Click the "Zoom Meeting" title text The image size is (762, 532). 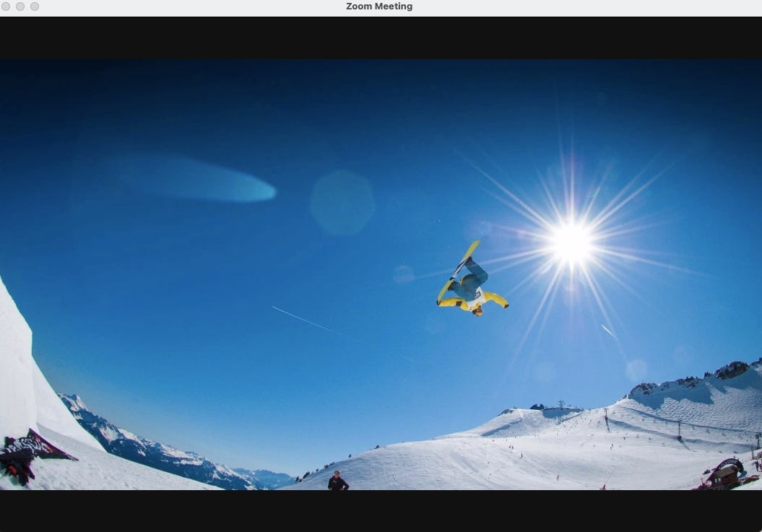click(378, 6)
